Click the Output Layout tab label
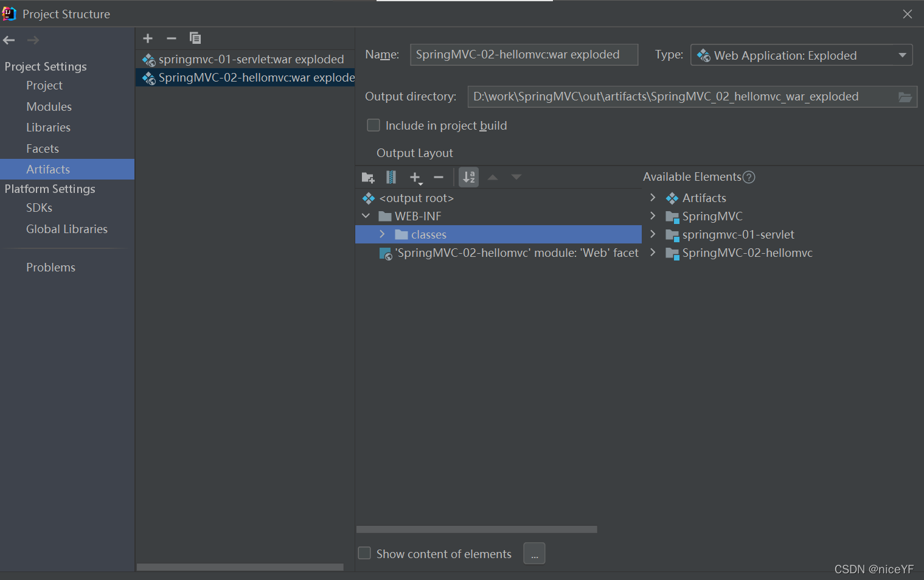This screenshot has width=924, height=580. 415,153
